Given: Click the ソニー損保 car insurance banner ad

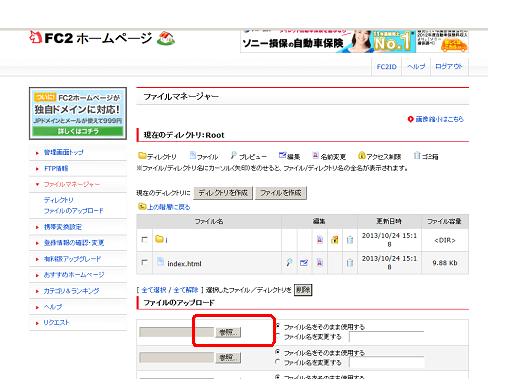Looking at the screenshot, I should coord(354,41).
